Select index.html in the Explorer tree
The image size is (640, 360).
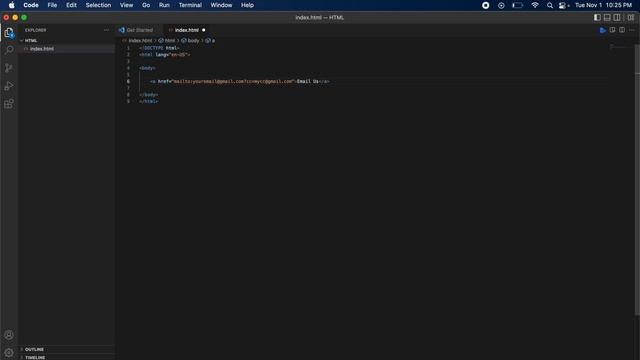[x=67, y=49]
